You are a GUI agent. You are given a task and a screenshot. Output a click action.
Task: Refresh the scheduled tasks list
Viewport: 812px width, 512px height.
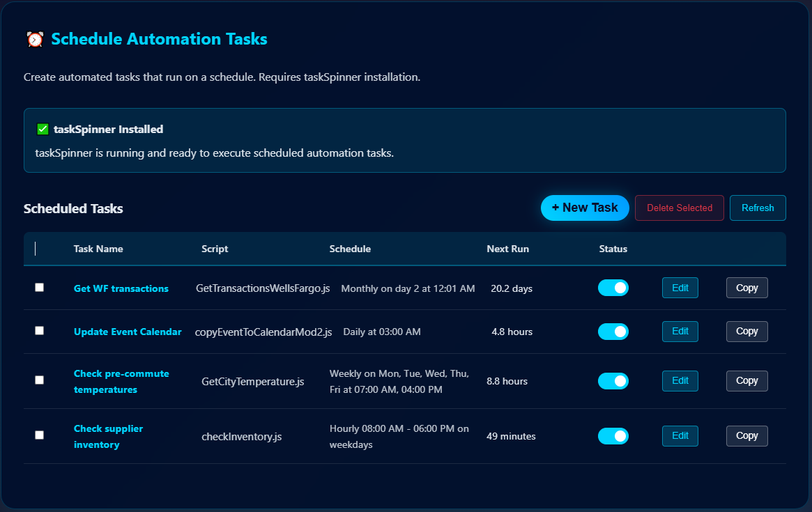tap(758, 208)
